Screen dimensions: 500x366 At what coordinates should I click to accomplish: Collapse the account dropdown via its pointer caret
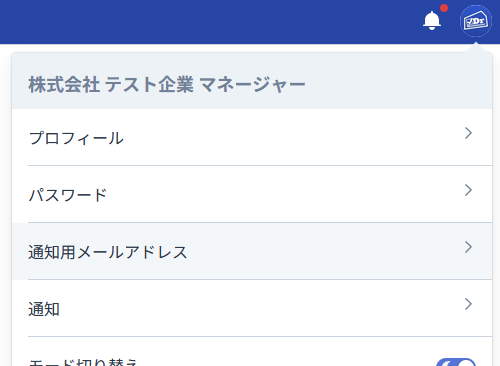(476, 47)
